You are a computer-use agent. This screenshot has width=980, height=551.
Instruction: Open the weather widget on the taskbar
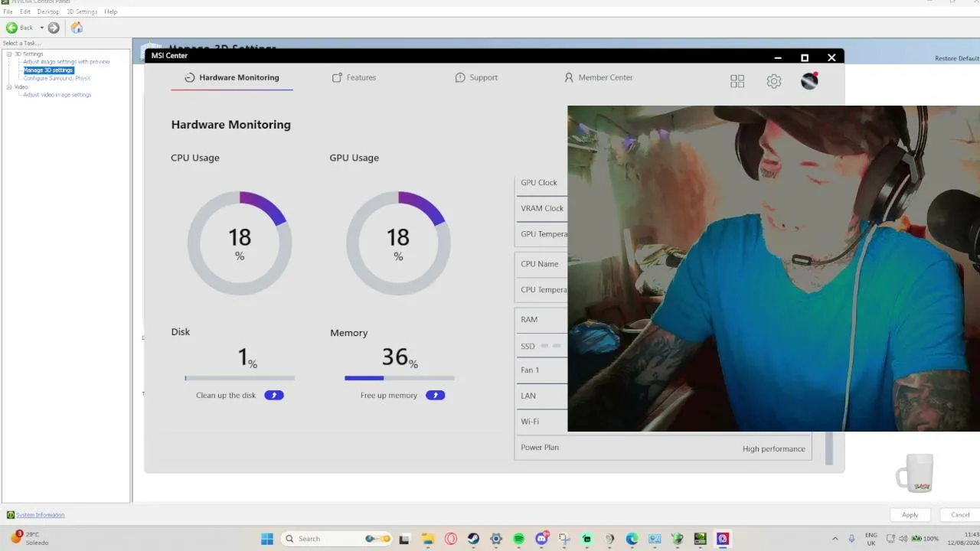[31, 538]
